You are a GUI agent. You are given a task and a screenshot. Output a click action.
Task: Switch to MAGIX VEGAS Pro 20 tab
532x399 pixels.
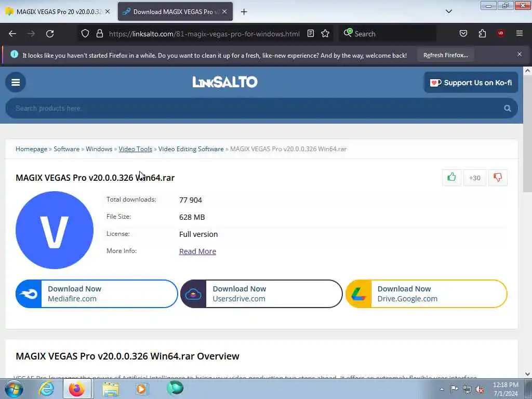(58, 11)
